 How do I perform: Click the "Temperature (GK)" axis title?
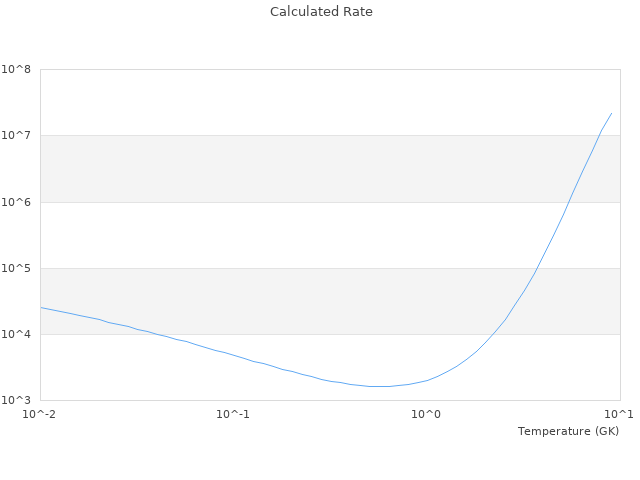[x=568, y=431]
